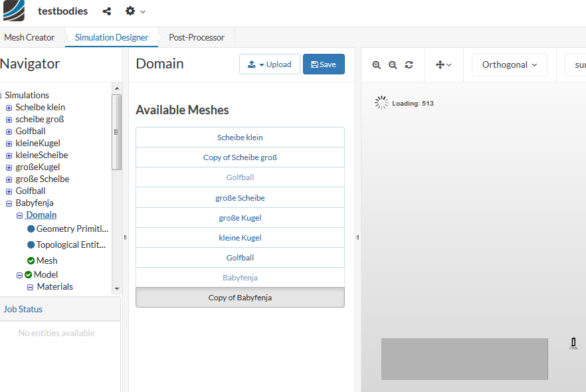The width and height of the screenshot is (586, 392).
Task: Click the Navigator scroll down arrow
Action: click(x=117, y=289)
